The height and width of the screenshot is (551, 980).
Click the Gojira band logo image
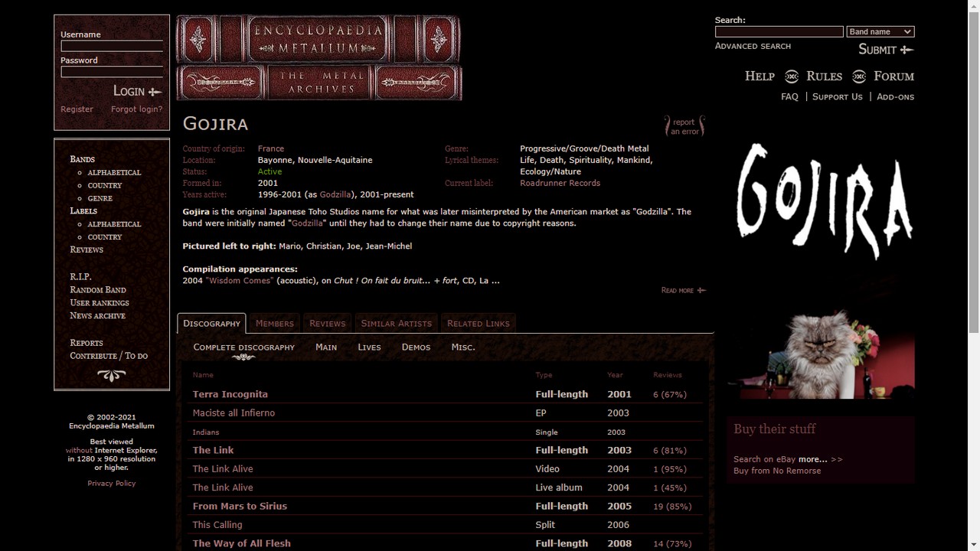pyautogui.click(x=825, y=202)
